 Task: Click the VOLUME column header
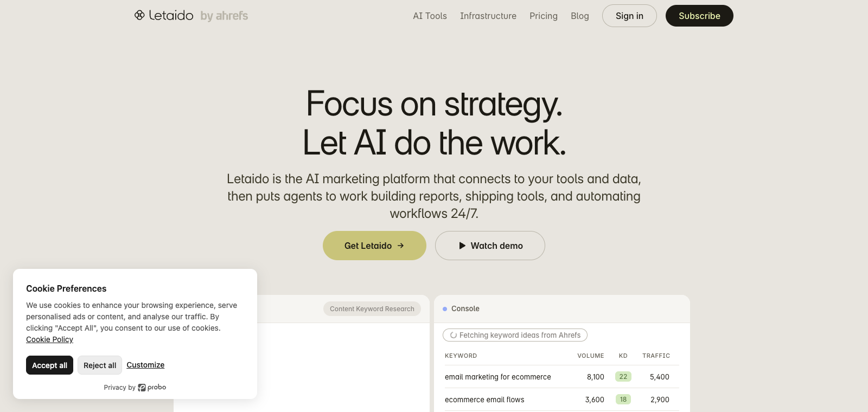click(x=591, y=356)
